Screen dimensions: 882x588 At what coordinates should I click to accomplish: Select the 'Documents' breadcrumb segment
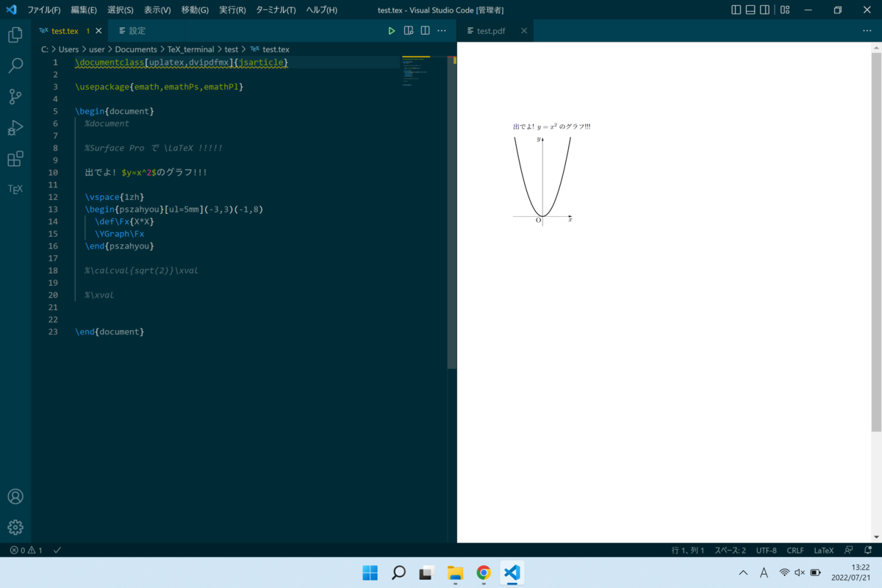coord(136,49)
